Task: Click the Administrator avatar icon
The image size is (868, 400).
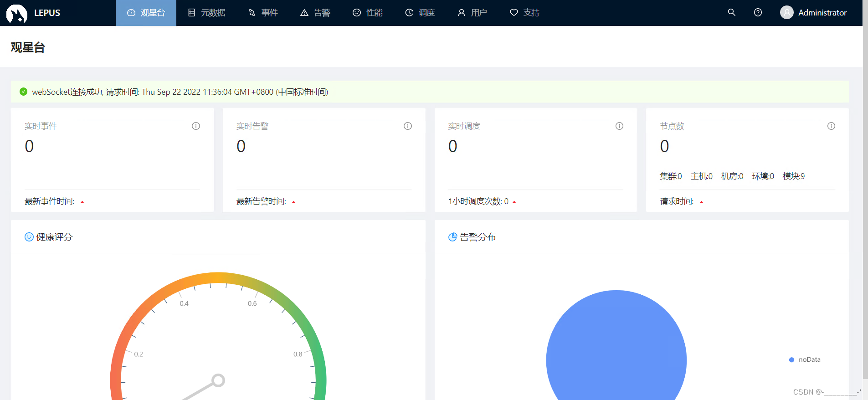Action: (787, 13)
